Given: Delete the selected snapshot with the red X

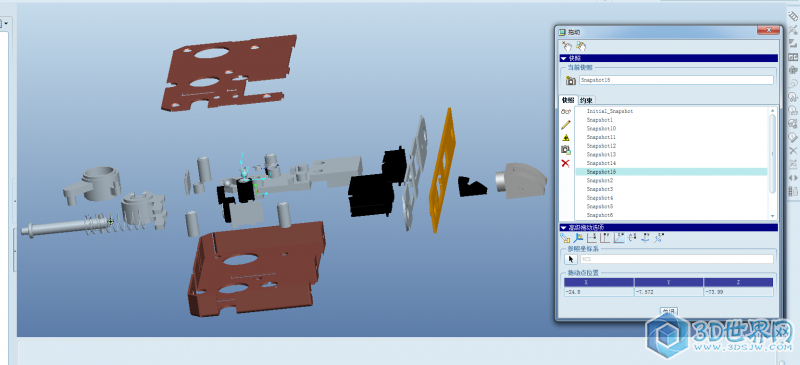Looking at the screenshot, I should point(565,163).
